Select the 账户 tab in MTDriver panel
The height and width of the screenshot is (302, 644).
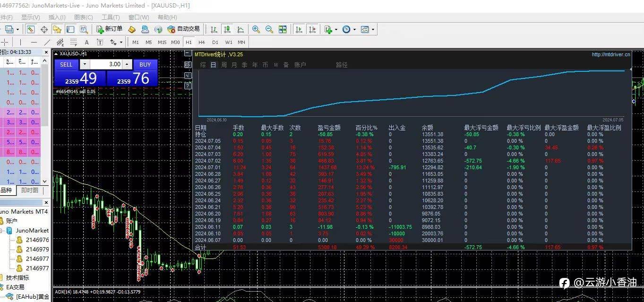coord(301,65)
